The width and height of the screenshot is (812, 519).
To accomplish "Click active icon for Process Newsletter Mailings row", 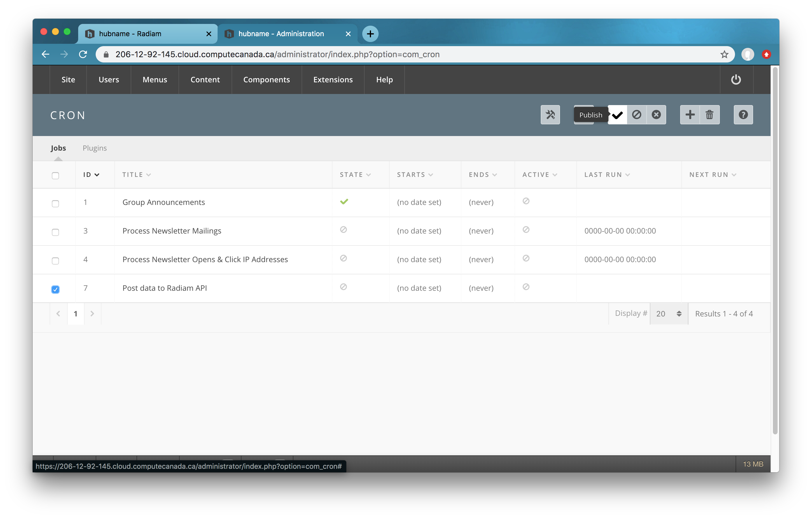I will coord(526,230).
